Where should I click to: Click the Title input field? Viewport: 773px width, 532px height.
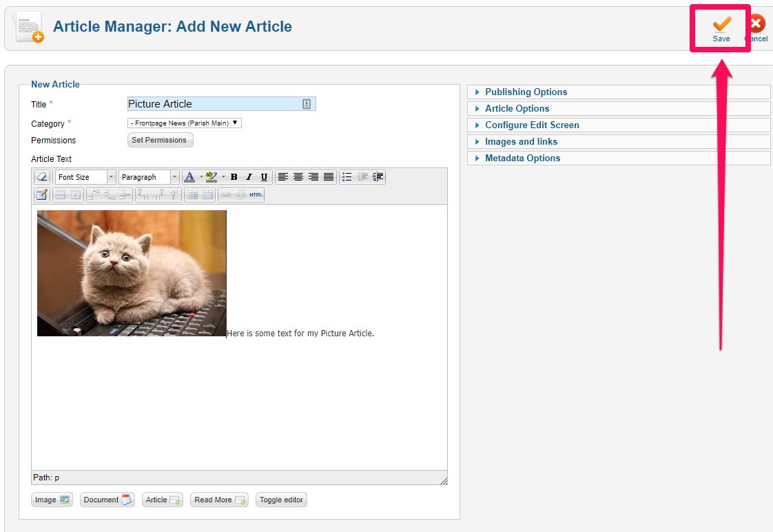221,103
